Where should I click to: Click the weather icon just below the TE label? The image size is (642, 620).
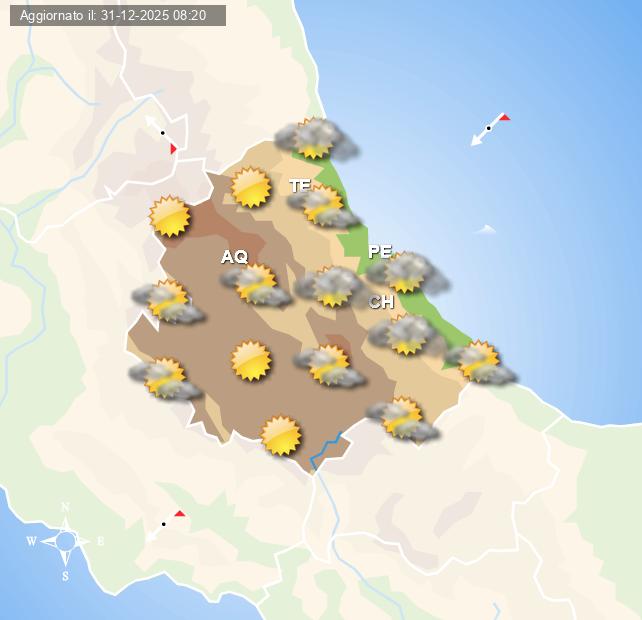click(x=323, y=206)
